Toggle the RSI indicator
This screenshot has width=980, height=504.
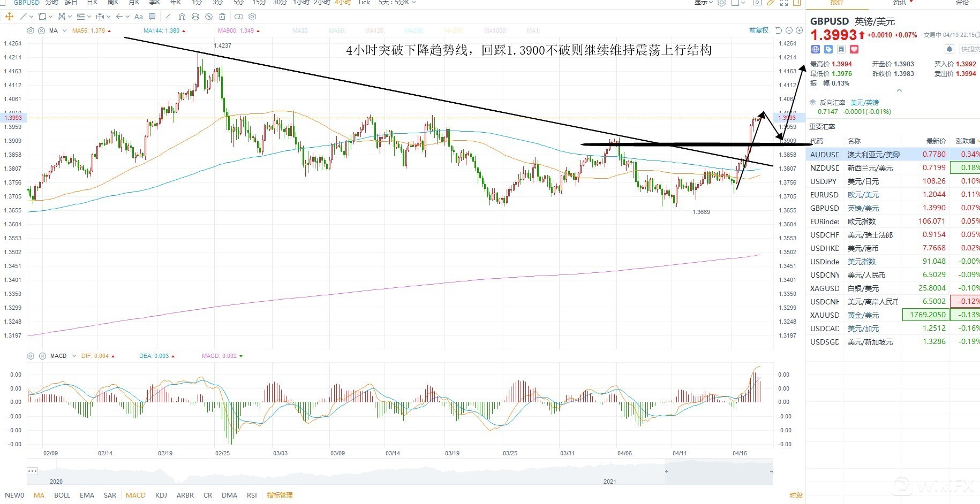click(252, 495)
